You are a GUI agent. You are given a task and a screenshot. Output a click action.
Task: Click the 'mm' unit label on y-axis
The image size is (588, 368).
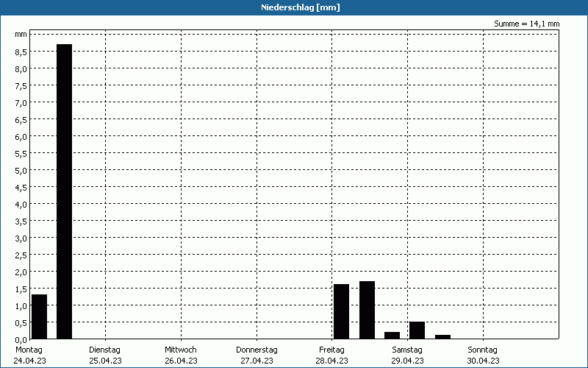click(x=21, y=35)
